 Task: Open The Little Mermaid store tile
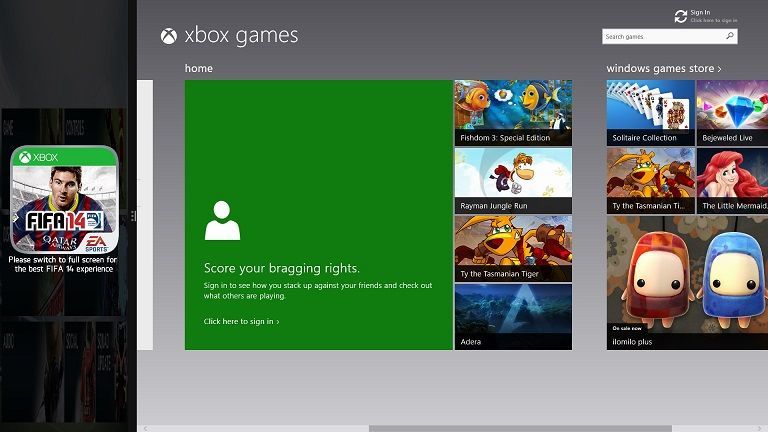tap(732, 181)
